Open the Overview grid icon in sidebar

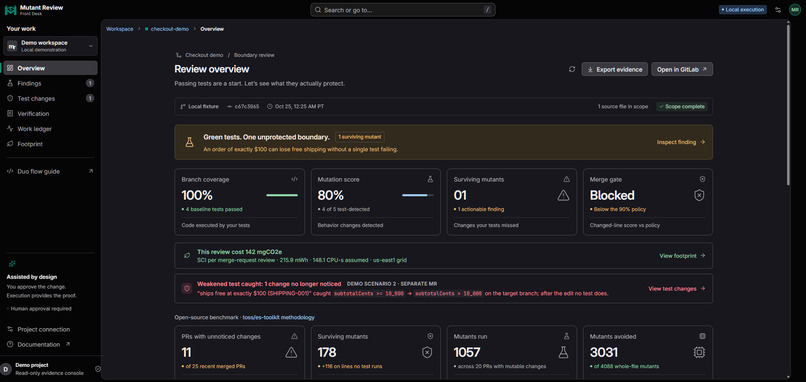pos(10,68)
